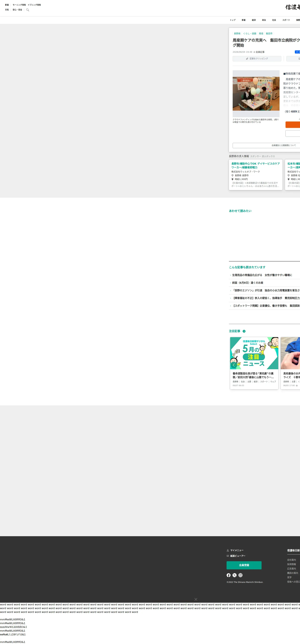Open article 斜面（6月8日）遠くのお産

coord(248,283)
